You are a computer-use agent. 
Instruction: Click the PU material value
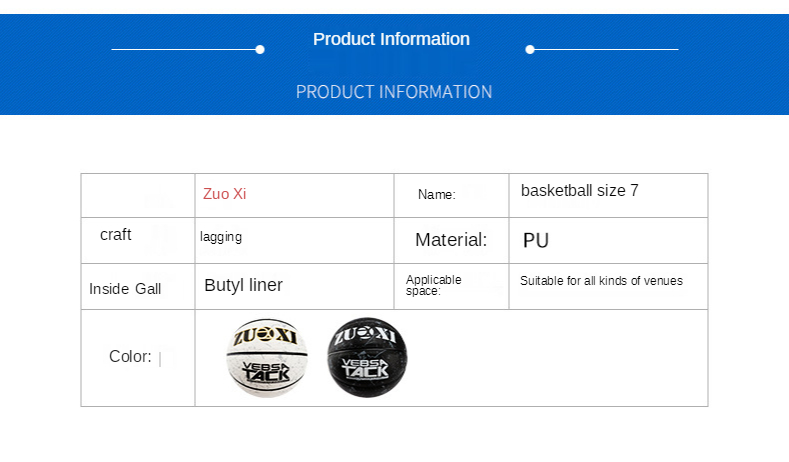point(536,241)
